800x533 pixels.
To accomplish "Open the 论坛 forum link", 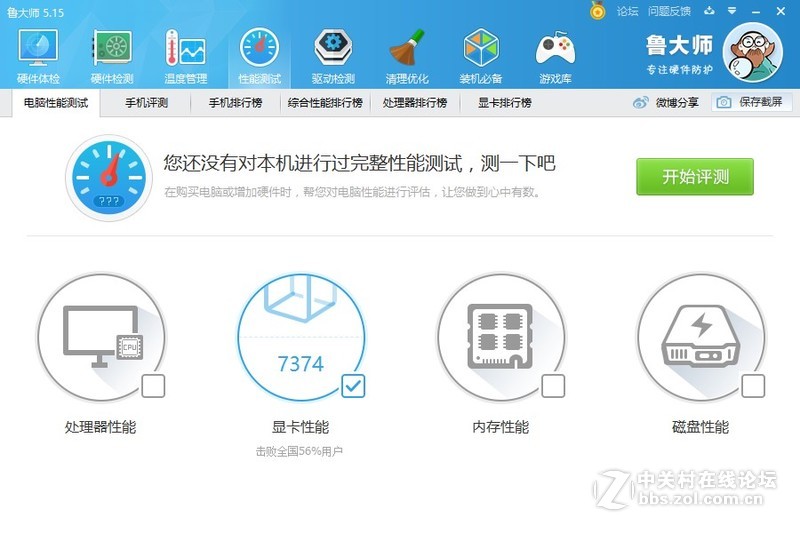I will tap(628, 11).
